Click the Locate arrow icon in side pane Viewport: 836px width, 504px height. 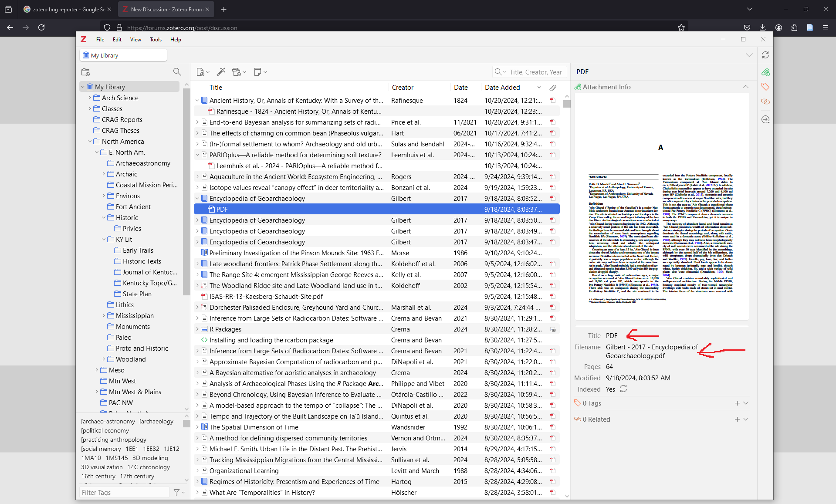pyautogui.click(x=765, y=119)
